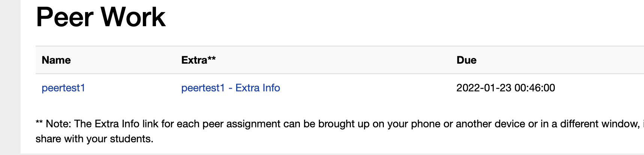The image size is (644, 155).
Task: Click the due date 2022-01-23 cell
Action: [484, 88]
